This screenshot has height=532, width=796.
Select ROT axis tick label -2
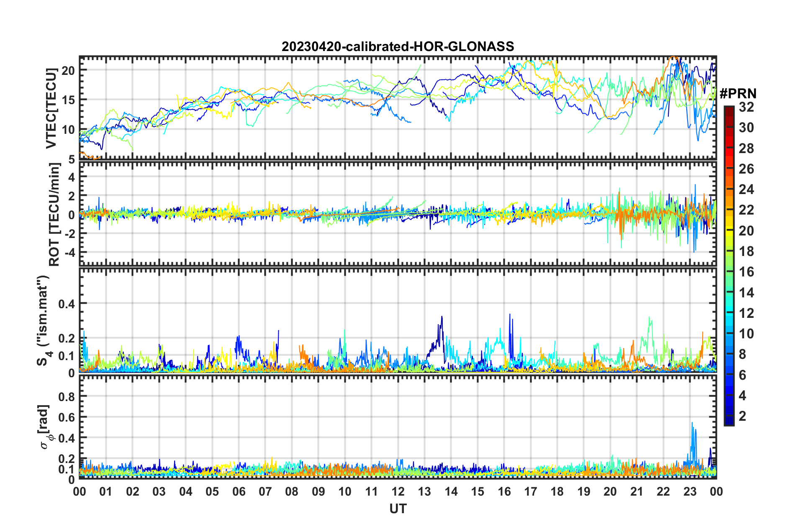(x=69, y=233)
